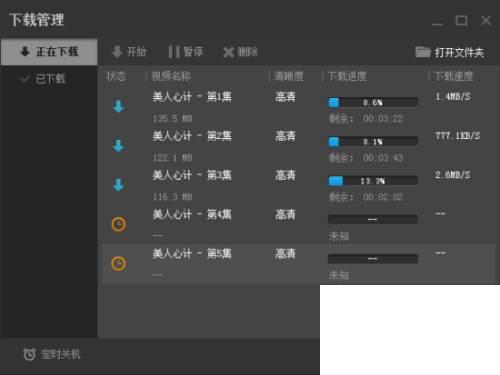
Task: Click the waiting clock icon for 第4集
Action: click(x=118, y=224)
